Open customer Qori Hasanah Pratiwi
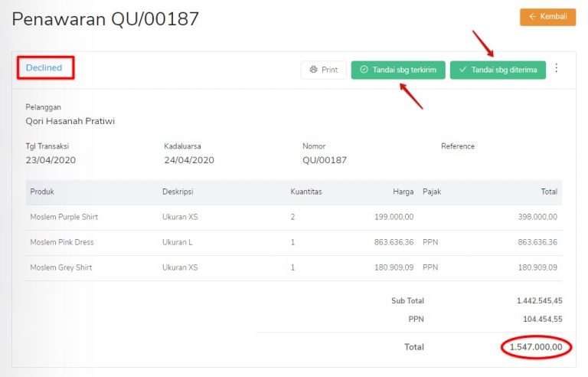 pos(70,121)
